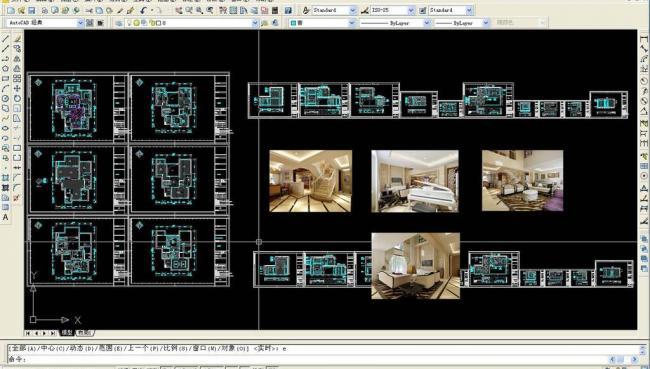This screenshot has width=650, height=369.
Task: Select the Array modify tool
Action: point(17,78)
